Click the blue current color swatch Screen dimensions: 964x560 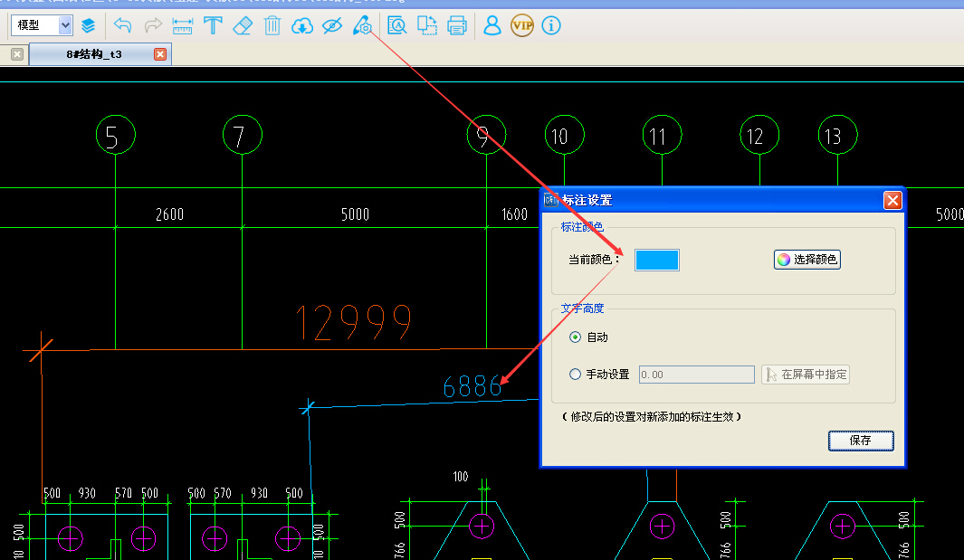click(656, 260)
